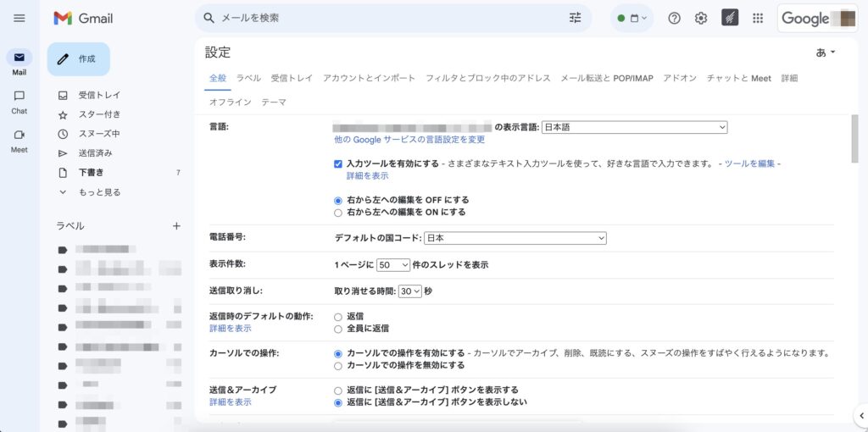Expand the 送信取り消し seconds dropdown
The height and width of the screenshot is (432, 868).
click(x=410, y=291)
